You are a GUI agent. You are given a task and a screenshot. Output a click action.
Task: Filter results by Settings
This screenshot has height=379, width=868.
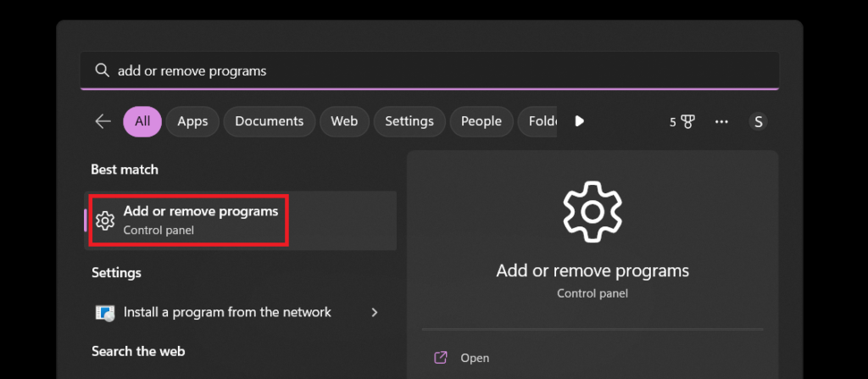tap(409, 121)
